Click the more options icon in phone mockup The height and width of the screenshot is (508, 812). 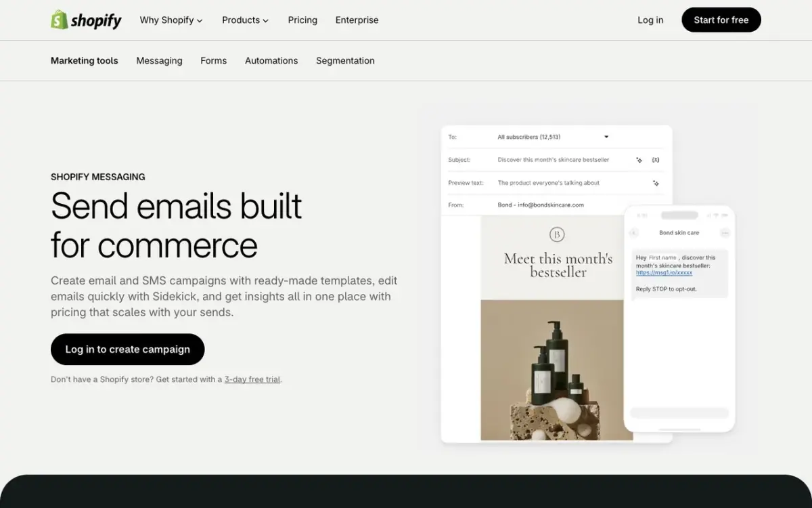point(725,233)
